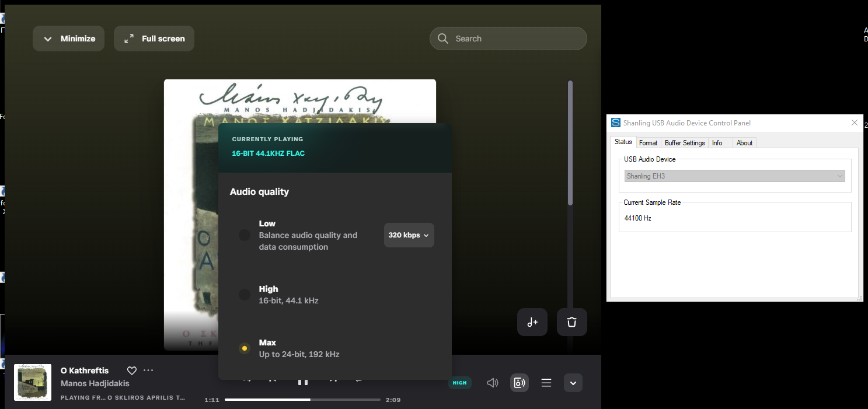Open the three-dot menu for O Kathreftis
The height and width of the screenshot is (409, 868).
pos(148,370)
